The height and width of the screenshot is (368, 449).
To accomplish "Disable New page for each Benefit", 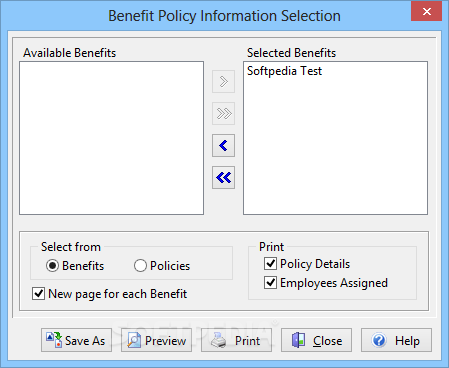I will pos(38,294).
